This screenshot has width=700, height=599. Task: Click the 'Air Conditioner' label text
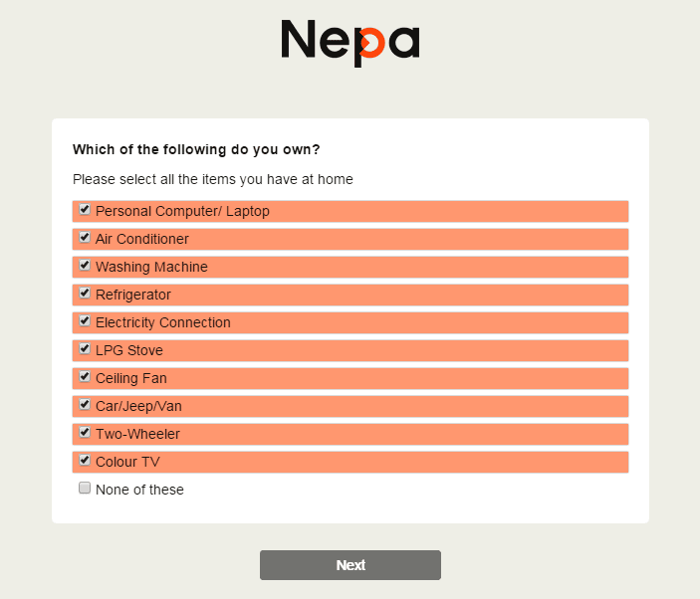[x=142, y=239]
